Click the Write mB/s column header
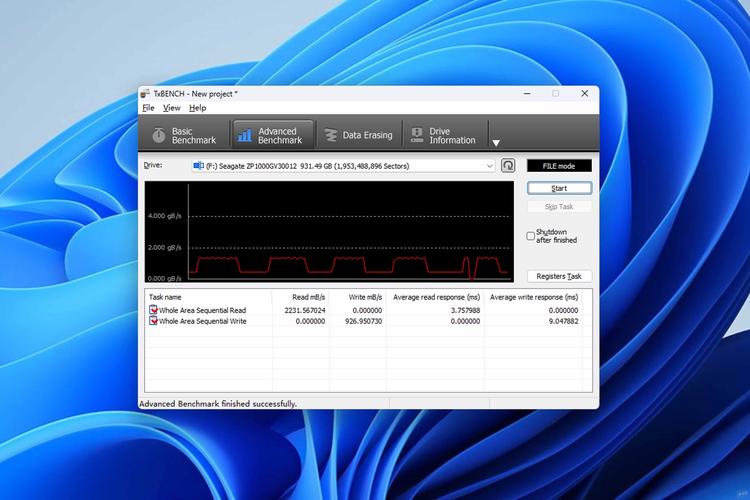Image resolution: width=750 pixels, height=500 pixels. [x=357, y=297]
